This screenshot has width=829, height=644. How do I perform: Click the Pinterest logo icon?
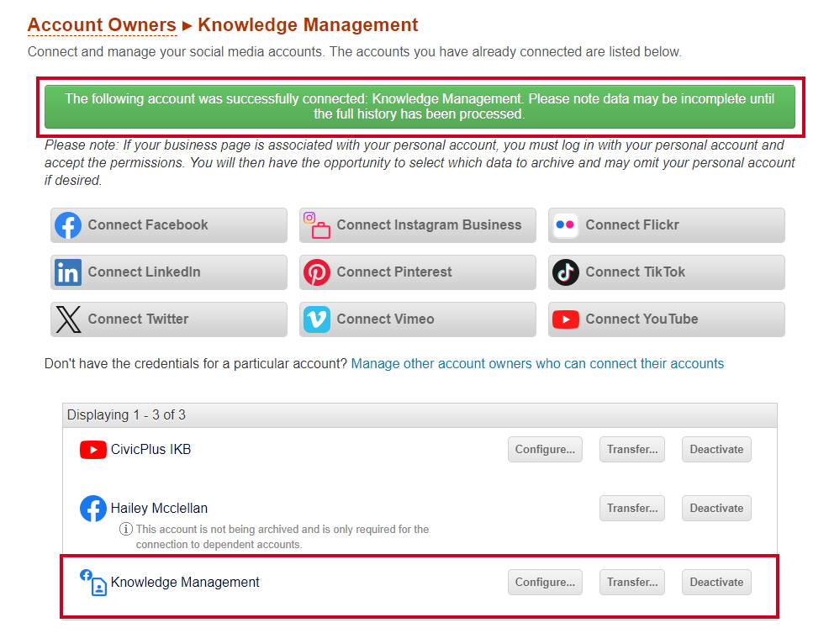[x=317, y=272]
